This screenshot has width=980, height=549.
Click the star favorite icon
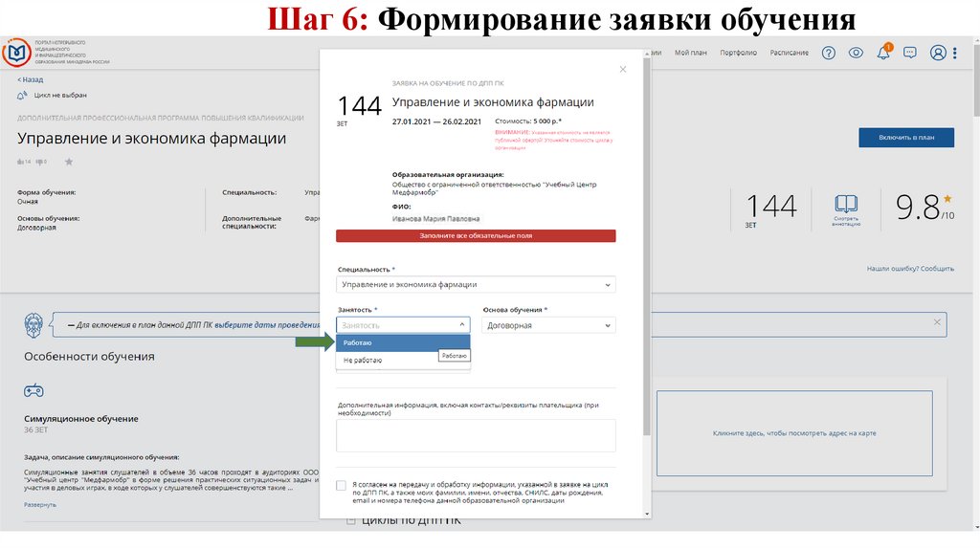click(69, 162)
